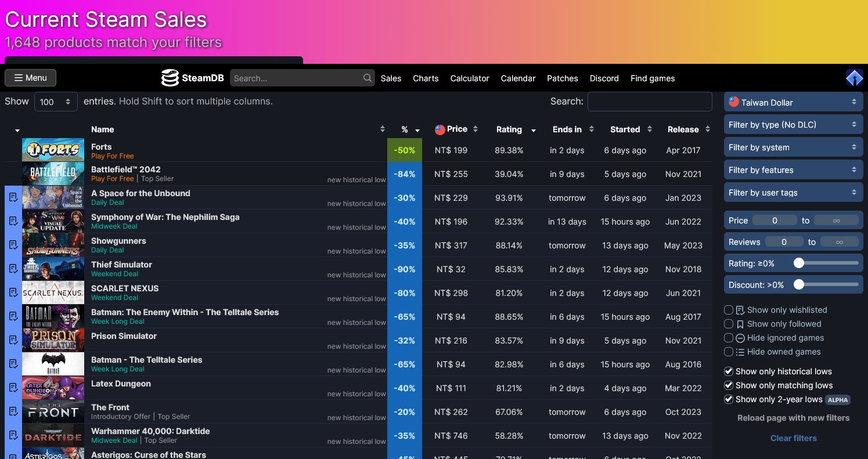Click Reload page with new filters
Image resolution: width=868 pixels, height=459 pixels.
[x=793, y=417]
